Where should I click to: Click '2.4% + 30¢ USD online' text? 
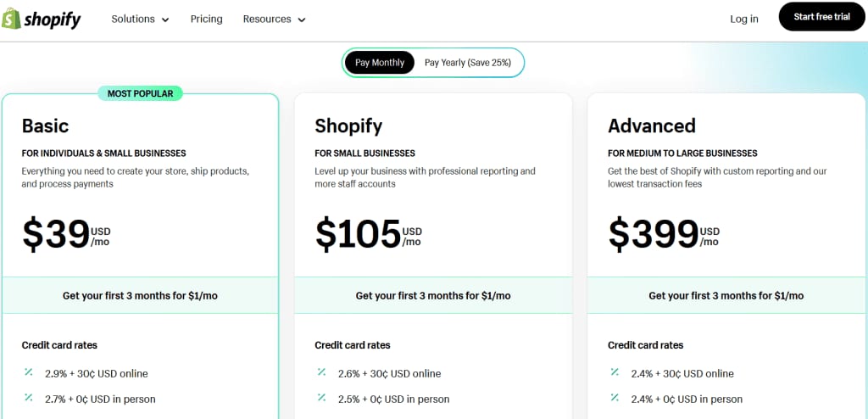click(x=682, y=373)
